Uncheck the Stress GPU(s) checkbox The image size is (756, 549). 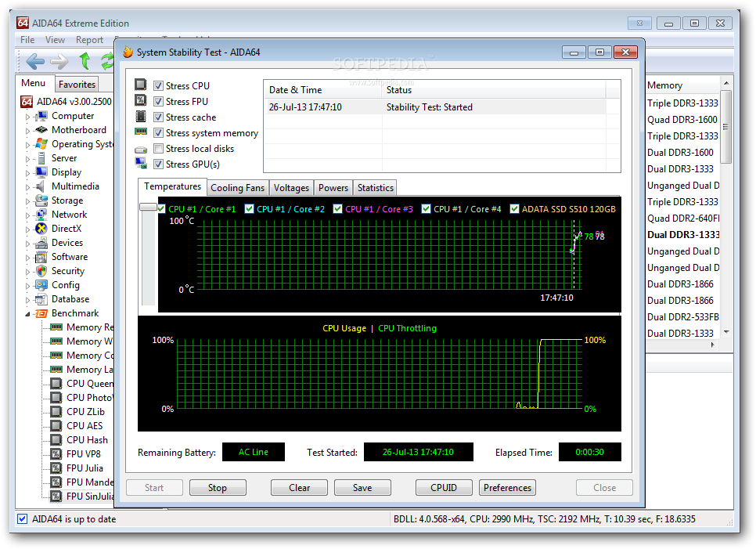point(158,164)
